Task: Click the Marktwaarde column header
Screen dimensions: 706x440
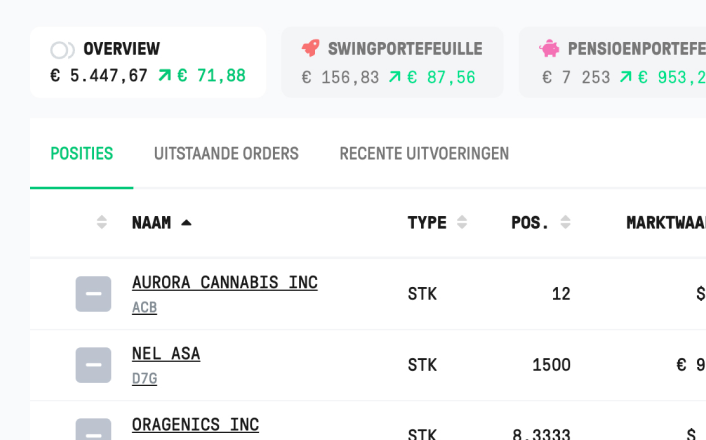Action: pyautogui.click(x=666, y=222)
